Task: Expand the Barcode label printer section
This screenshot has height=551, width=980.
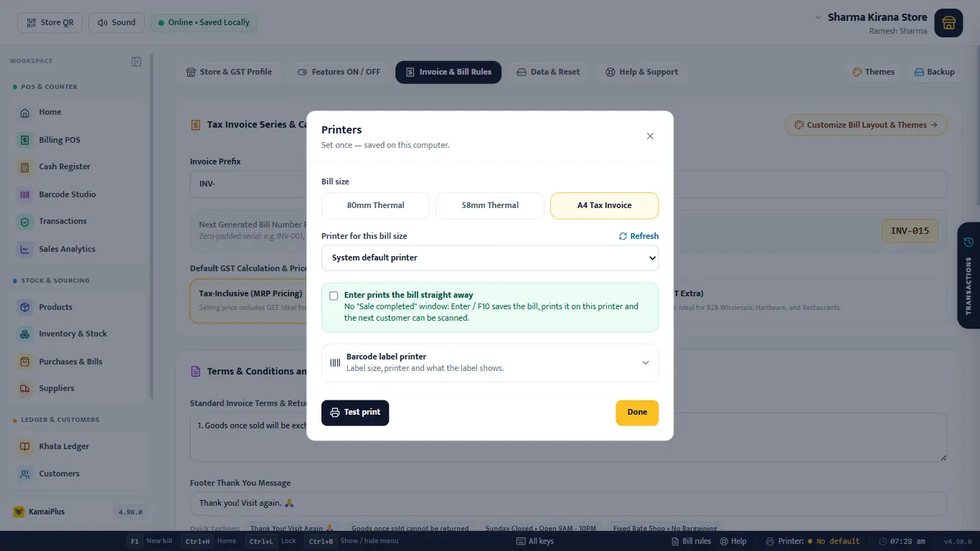Action: pos(490,362)
